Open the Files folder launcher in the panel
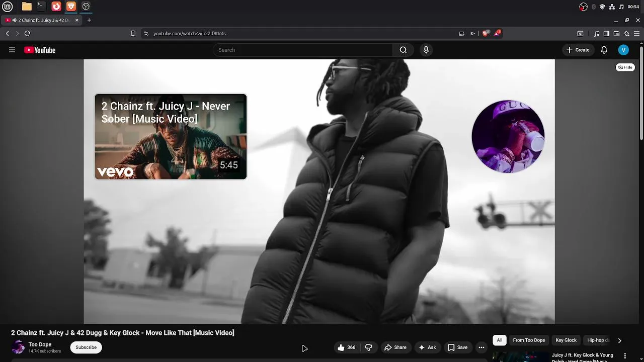 point(27,7)
